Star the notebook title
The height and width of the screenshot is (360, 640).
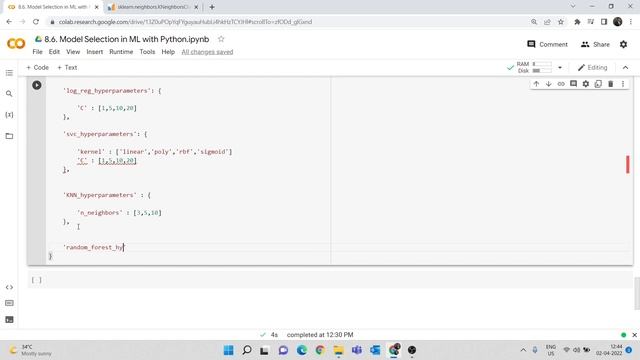point(221,39)
